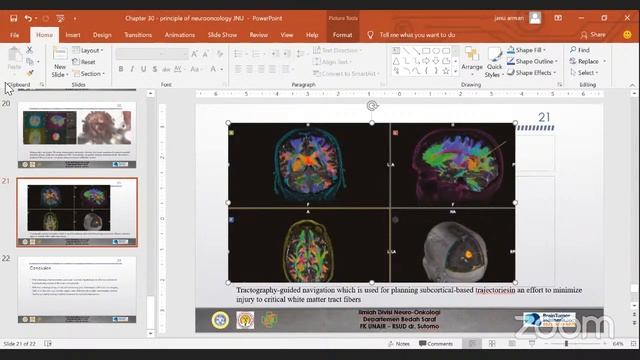This screenshot has height=360, width=640.
Task: Toggle Strikethrough formatting
Action: 166,69
